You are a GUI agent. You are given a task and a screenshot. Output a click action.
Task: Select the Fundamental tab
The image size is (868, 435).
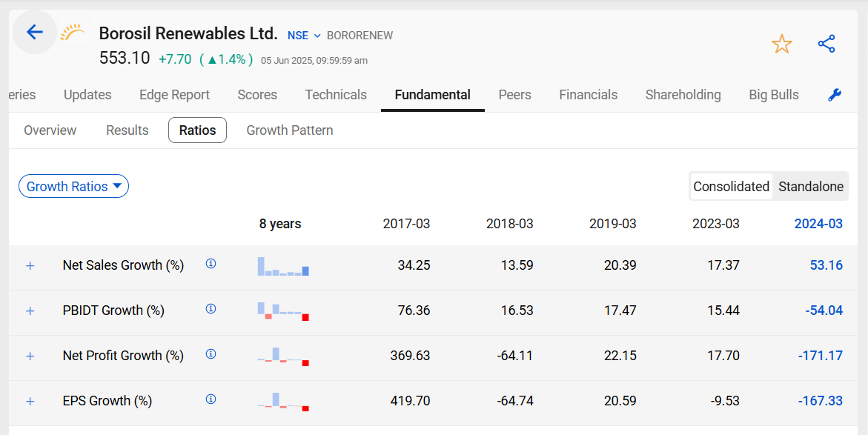pos(433,95)
